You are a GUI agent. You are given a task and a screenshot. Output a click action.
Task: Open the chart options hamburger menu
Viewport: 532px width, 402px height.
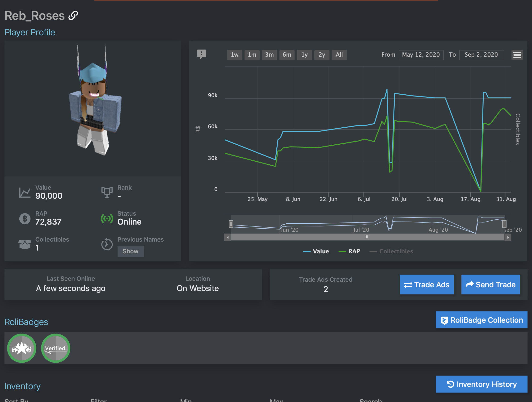coord(517,55)
